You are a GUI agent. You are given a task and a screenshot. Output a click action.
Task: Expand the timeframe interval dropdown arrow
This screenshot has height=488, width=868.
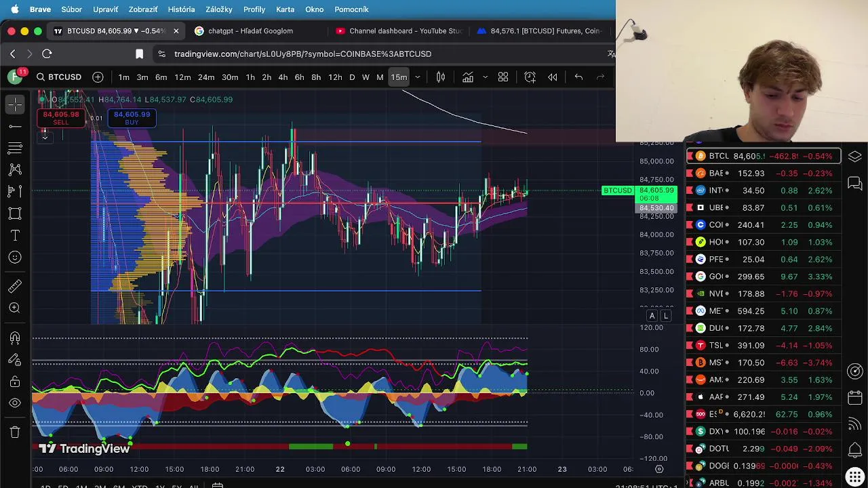[x=418, y=77]
